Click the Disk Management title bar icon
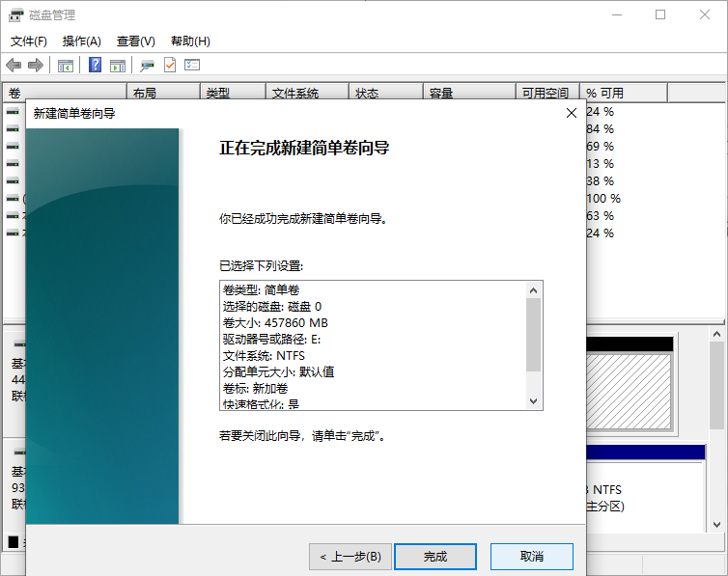The height and width of the screenshot is (576, 728). (x=15, y=14)
